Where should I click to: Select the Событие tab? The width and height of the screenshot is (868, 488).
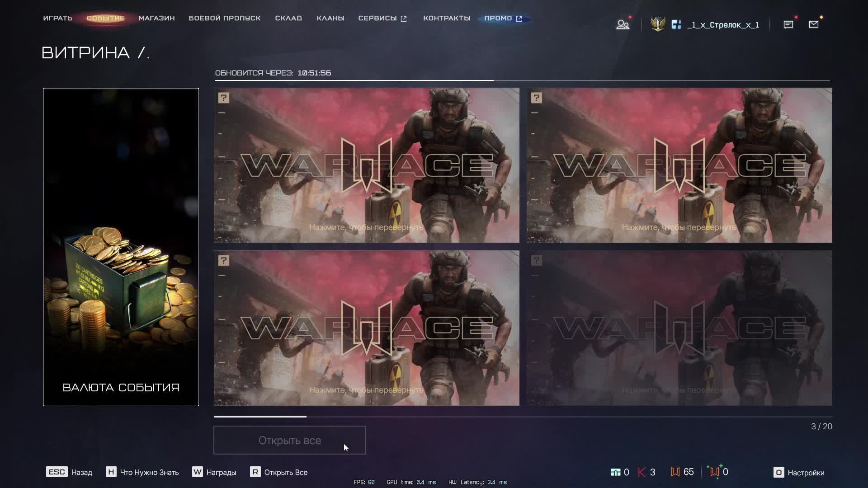pyautogui.click(x=105, y=18)
